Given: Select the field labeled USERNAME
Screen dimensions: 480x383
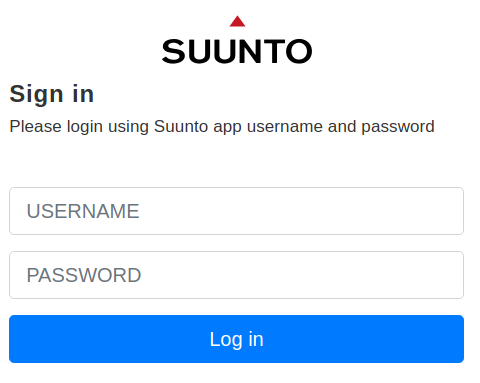Looking at the screenshot, I should coord(236,211).
